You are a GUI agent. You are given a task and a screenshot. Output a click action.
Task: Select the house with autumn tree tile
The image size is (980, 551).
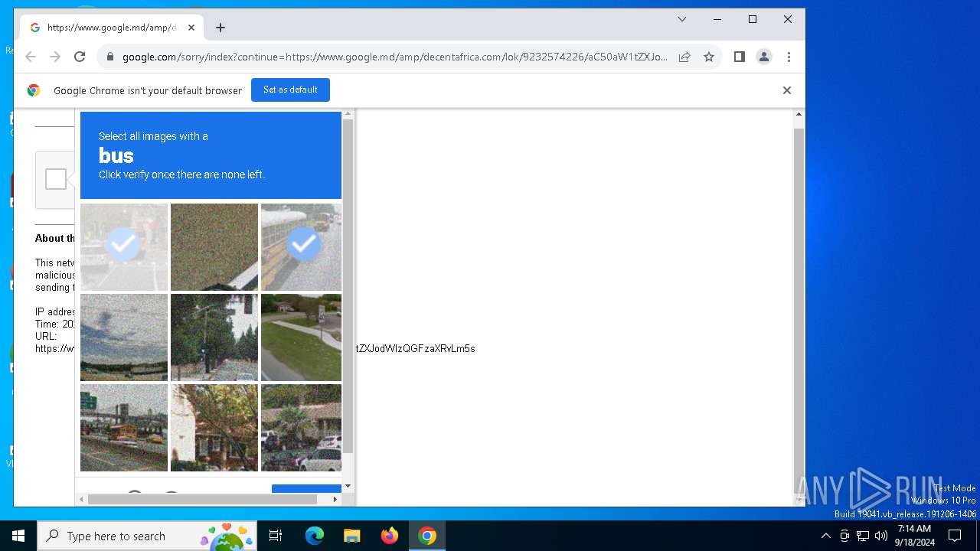[214, 428]
